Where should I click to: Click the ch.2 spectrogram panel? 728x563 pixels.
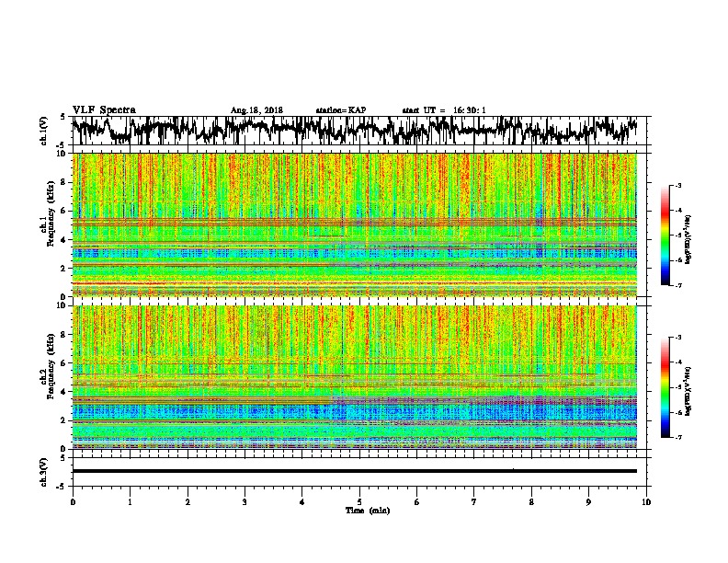tap(354, 377)
